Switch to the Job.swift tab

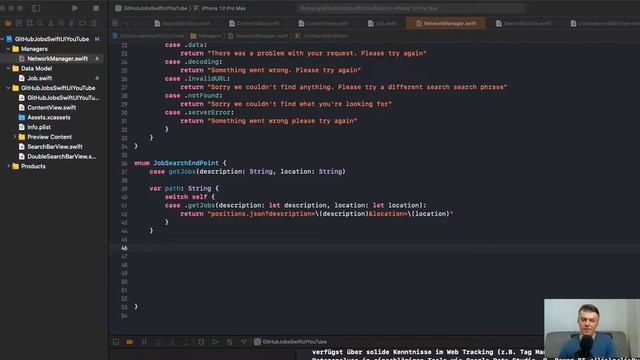pos(382,24)
